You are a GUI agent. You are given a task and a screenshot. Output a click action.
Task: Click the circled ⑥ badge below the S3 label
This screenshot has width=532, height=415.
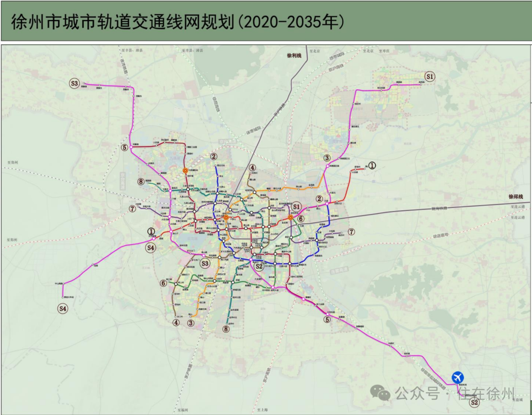click(163, 283)
